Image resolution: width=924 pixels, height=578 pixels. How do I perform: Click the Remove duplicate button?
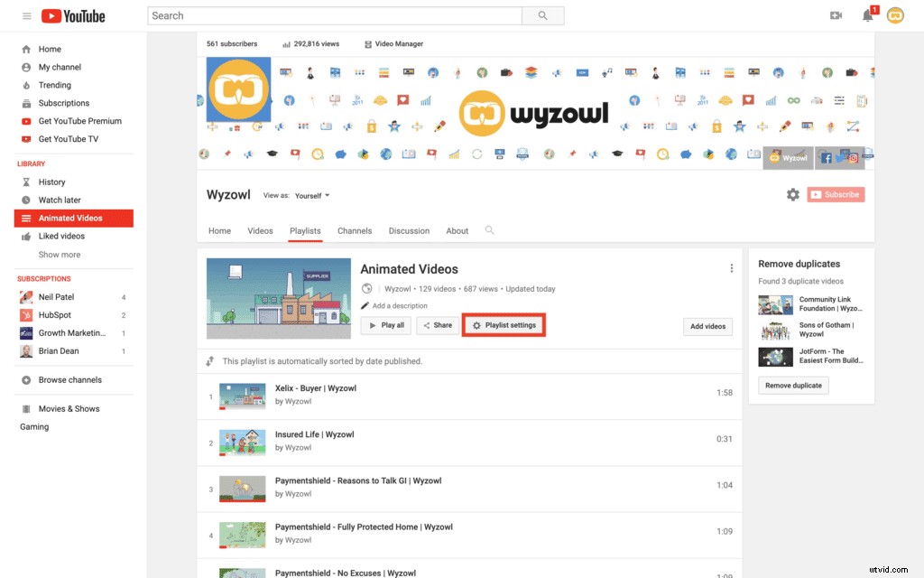pos(793,385)
